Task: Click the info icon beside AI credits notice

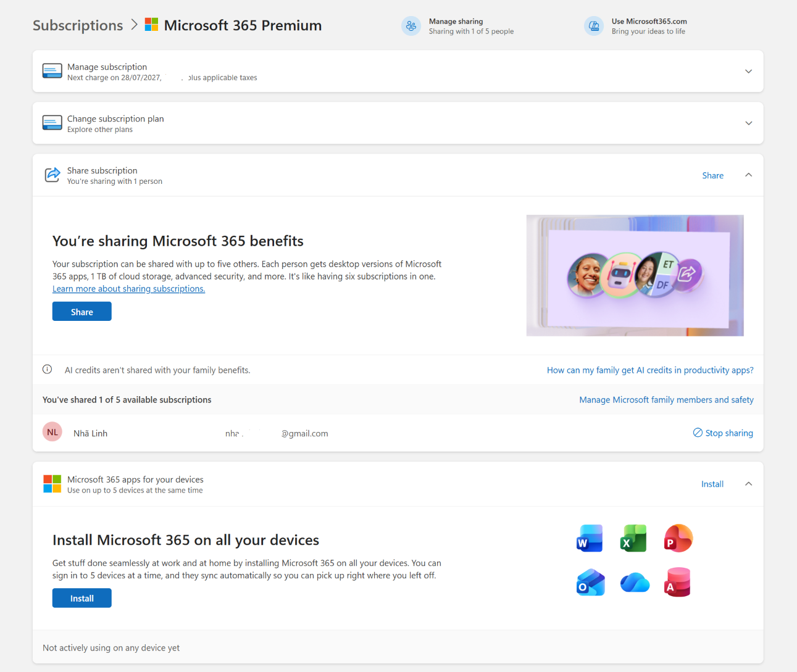Action: click(x=47, y=370)
